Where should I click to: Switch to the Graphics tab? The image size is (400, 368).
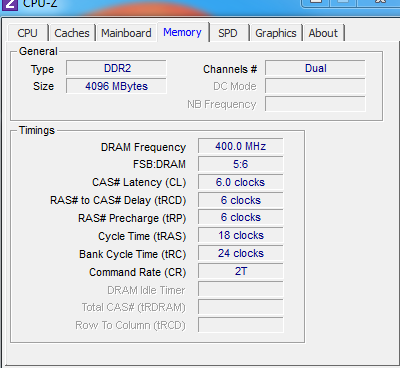point(276,33)
